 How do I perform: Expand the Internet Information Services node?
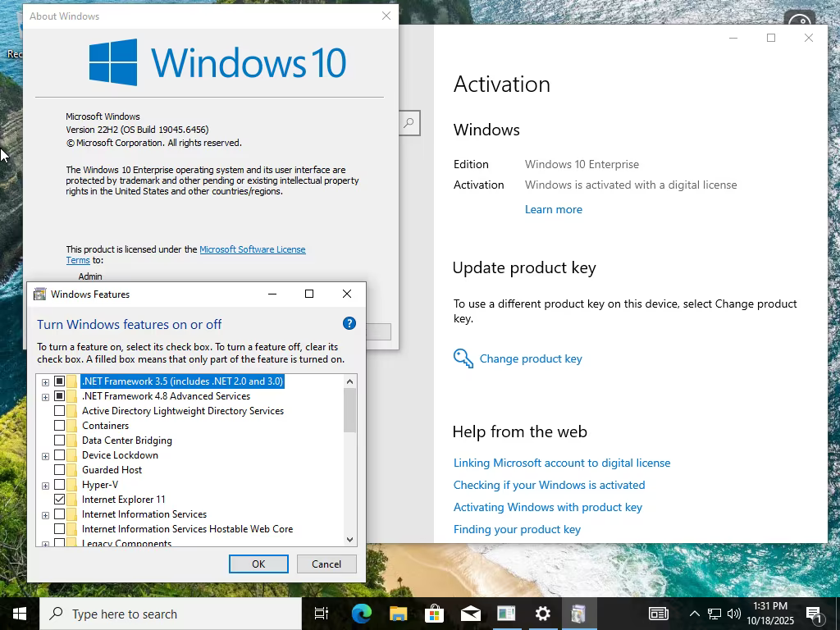coord(46,515)
